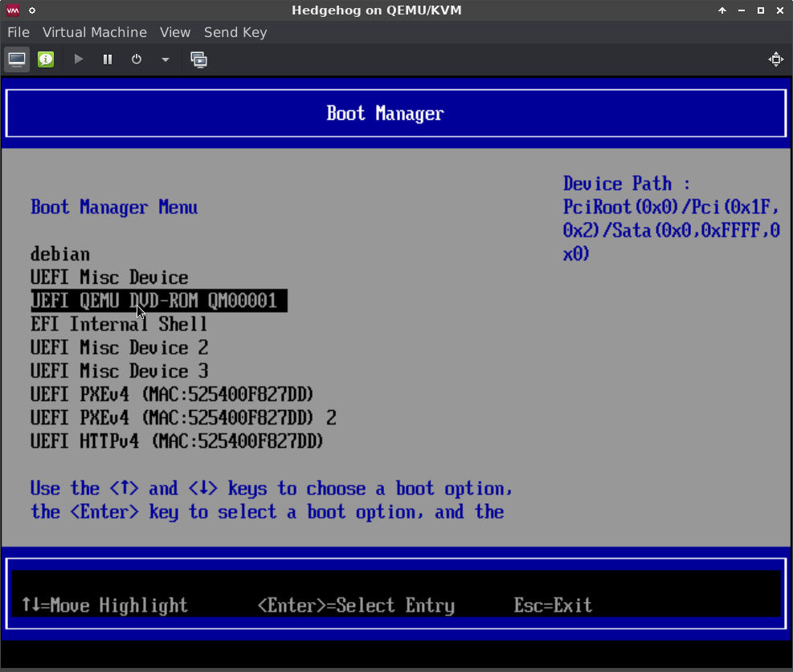793x672 pixels.
Task: Show the graphical console view
Action: tap(17, 59)
